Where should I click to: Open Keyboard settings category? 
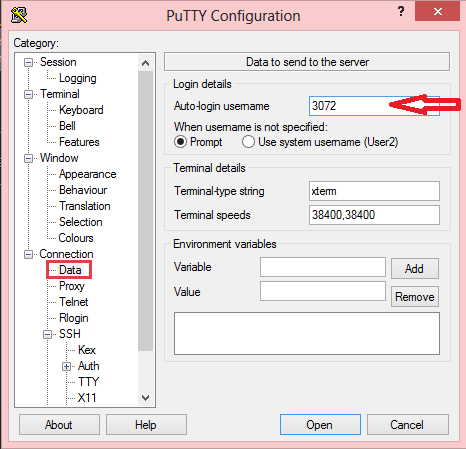coord(81,110)
